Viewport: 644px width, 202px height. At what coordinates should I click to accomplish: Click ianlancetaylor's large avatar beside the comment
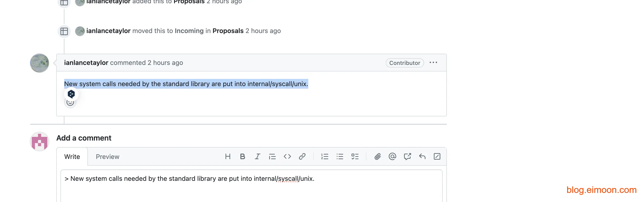tap(40, 63)
